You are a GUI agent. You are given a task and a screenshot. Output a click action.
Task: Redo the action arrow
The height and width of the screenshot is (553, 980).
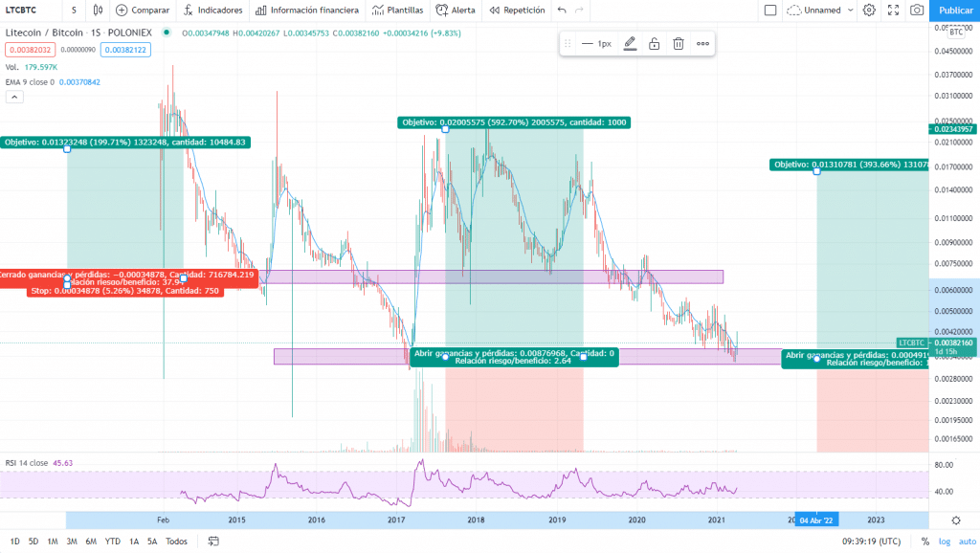(x=579, y=10)
